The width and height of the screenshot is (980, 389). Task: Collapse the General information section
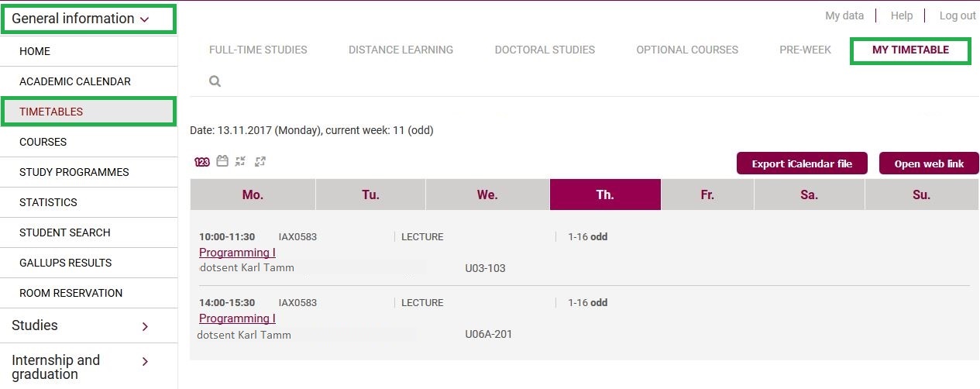click(88, 19)
